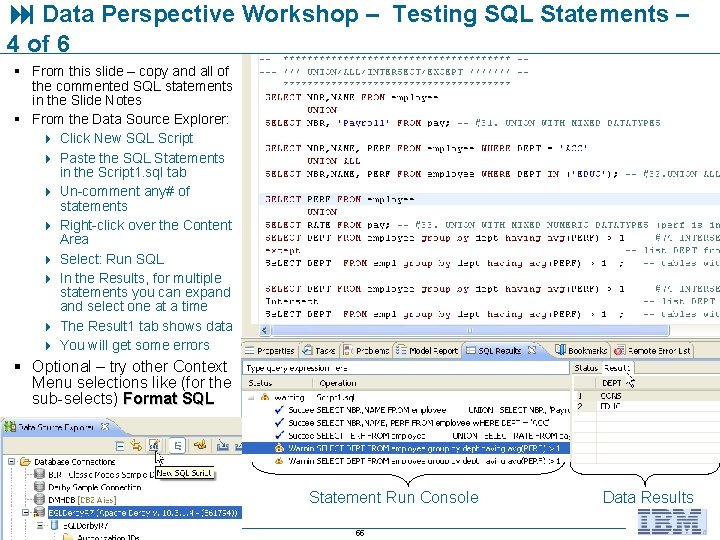Click the yellow toolbar icon after Show Category
Viewport: 720px width, 540px height.
tap(200, 444)
